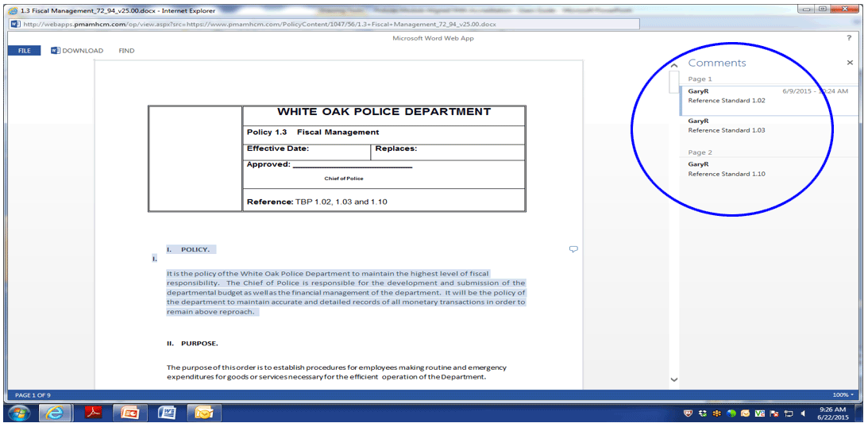Click the help question mark icon
This screenshot has height=427, width=868.
click(x=849, y=38)
